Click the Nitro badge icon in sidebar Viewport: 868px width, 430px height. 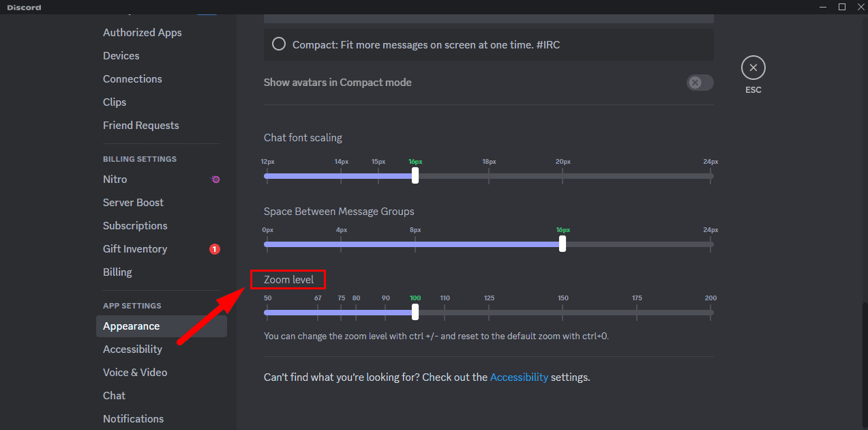215,180
